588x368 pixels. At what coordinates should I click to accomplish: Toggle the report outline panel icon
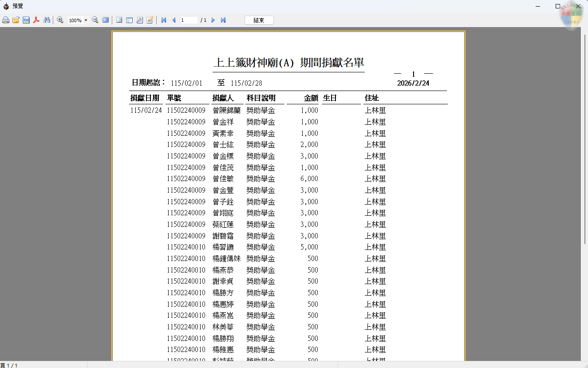coord(119,20)
